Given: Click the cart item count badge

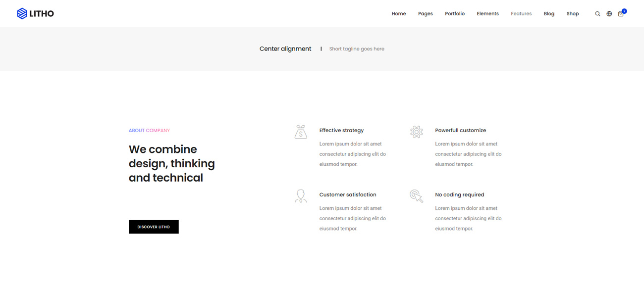Looking at the screenshot, I should coord(624,11).
